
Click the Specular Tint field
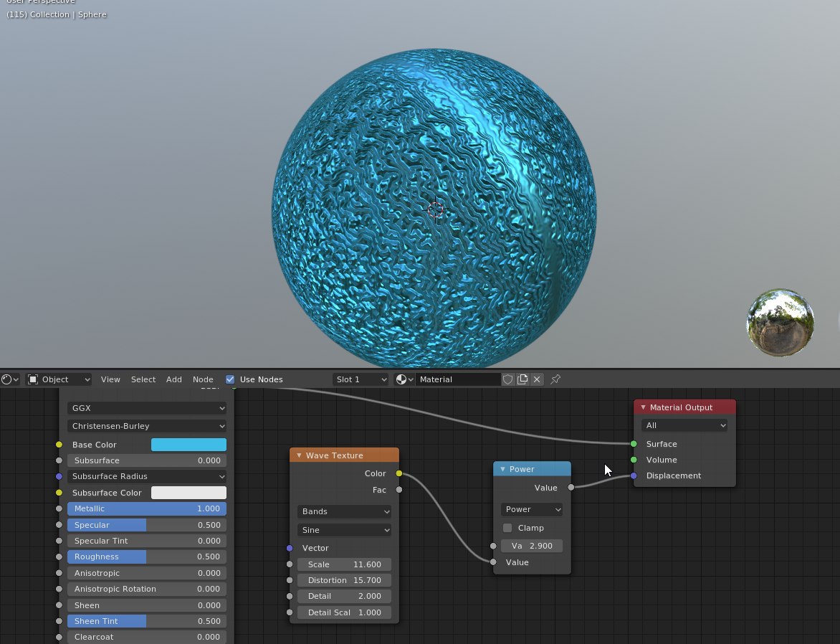[x=147, y=541]
